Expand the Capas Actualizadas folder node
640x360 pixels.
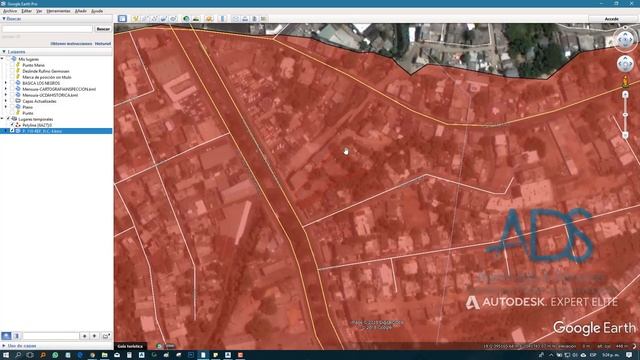point(6,101)
